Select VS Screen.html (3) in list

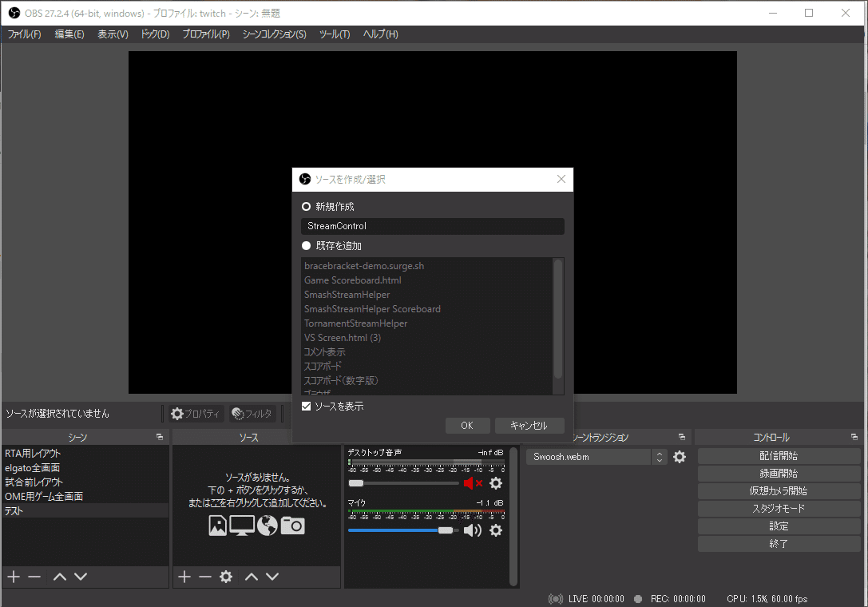(427, 338)
